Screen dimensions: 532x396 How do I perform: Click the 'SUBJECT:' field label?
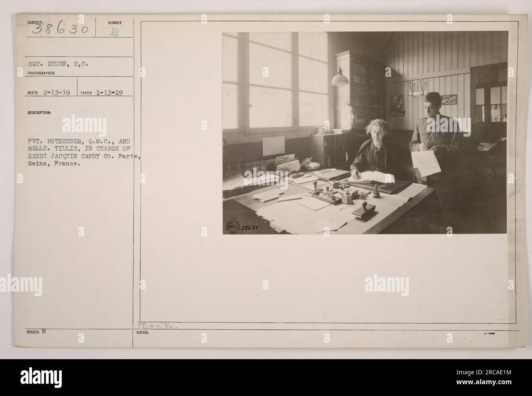click(36, 23)
